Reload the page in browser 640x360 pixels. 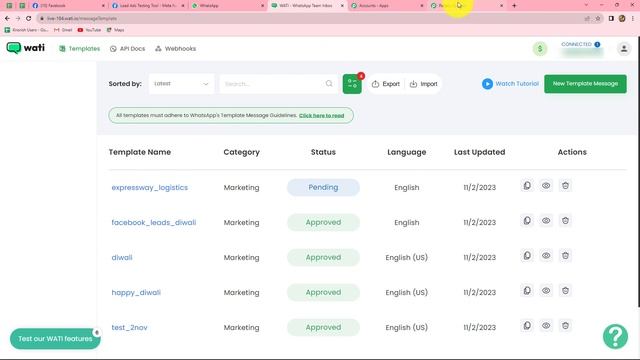[29, 18]
